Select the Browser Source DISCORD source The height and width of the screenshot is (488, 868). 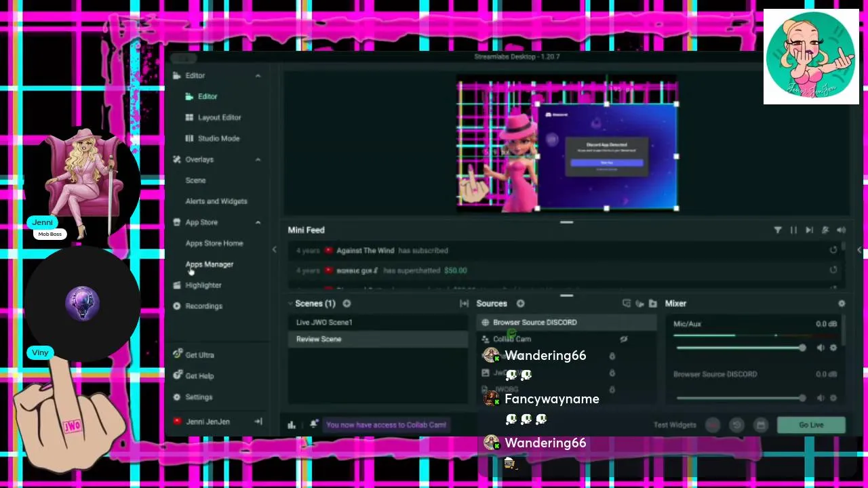click(567, 323)
